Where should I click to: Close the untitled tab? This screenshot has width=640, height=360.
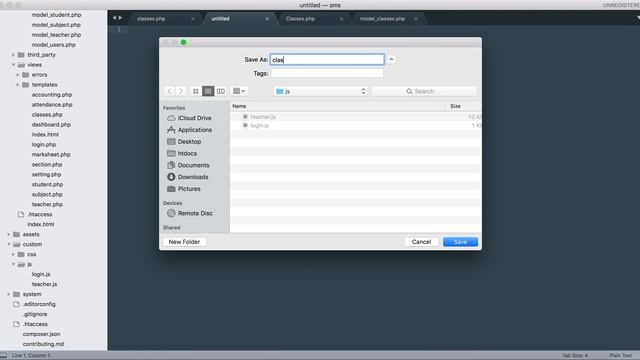click(x=267, y=19)
